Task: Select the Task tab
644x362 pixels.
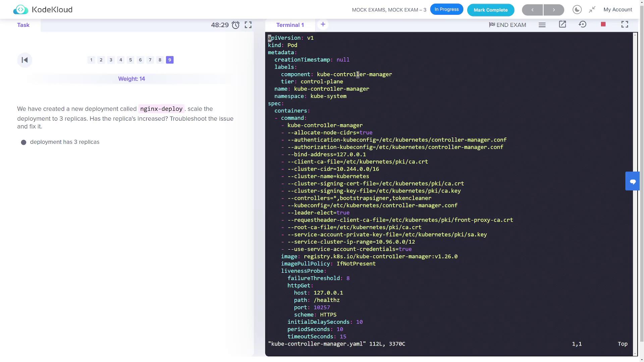Action: [23, 25]
